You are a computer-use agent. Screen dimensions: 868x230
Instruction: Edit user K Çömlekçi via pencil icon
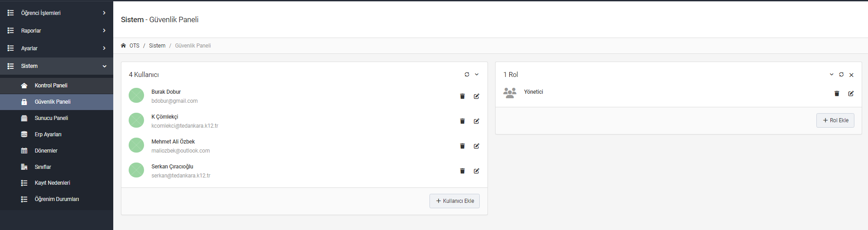click(x=477, y=121)
